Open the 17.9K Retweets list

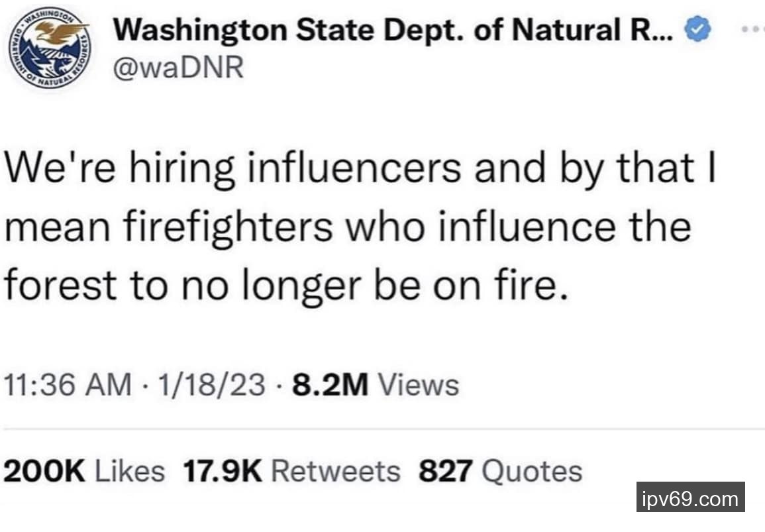(x=291, y=471)
